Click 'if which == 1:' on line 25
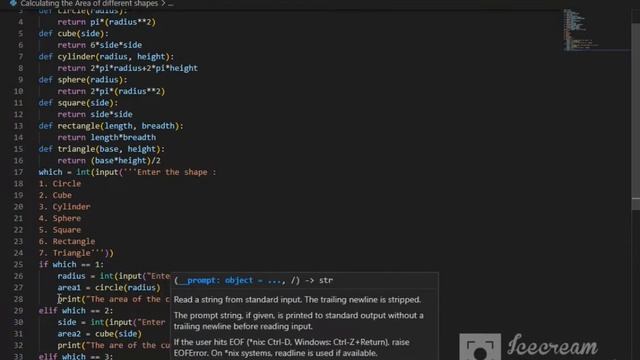The height and width of the screenshot is (360, 640). 71,264
